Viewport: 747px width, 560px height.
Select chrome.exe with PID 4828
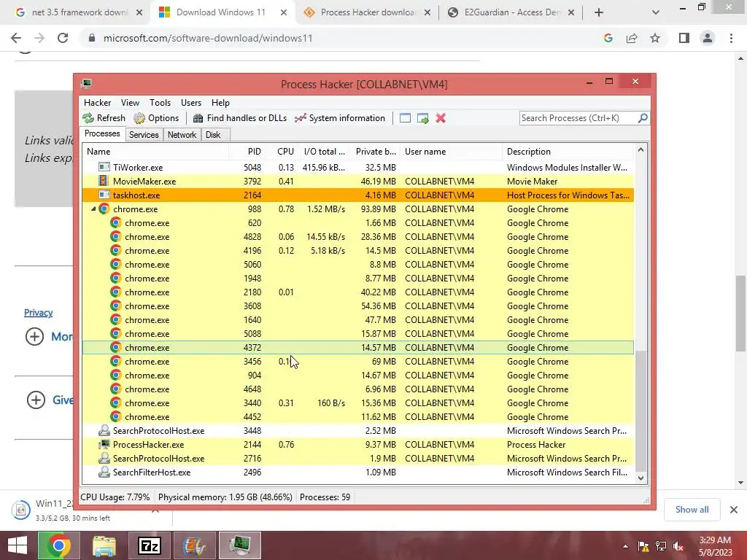click(358, 237)
